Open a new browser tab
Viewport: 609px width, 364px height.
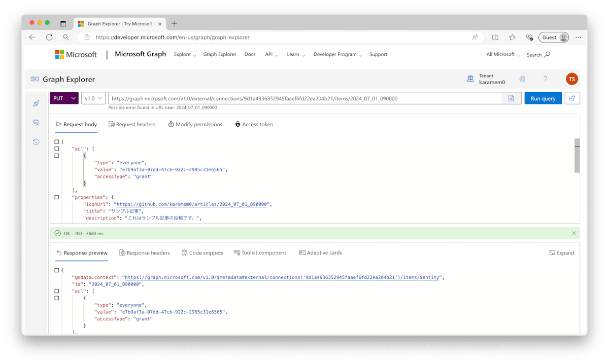174,23
